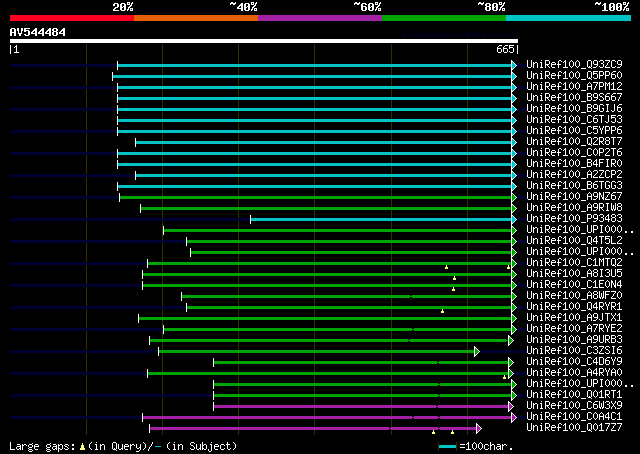640x454 pixels.
Task: Select the UniRef100_C6W3X9 label
Action: (574, 406)
